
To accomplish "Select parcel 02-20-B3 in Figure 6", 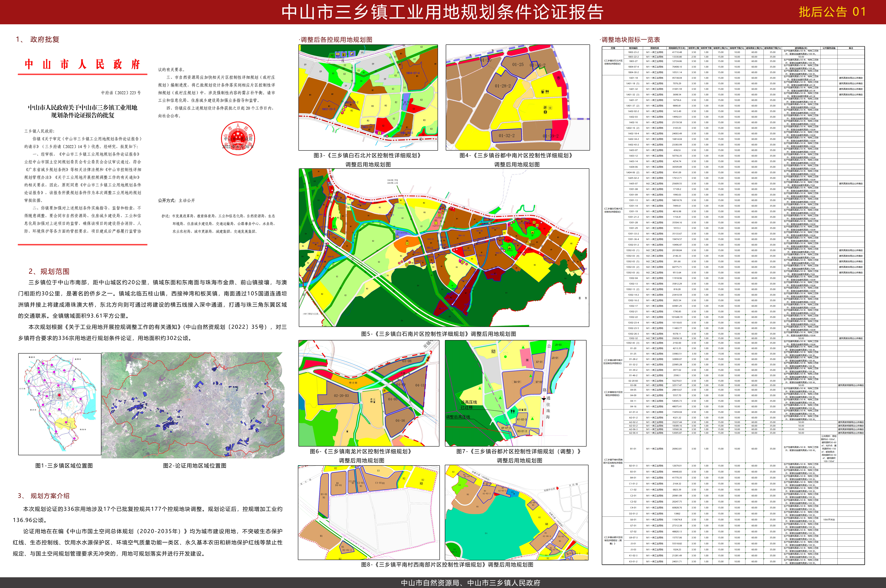I will (x=342, y=396).
